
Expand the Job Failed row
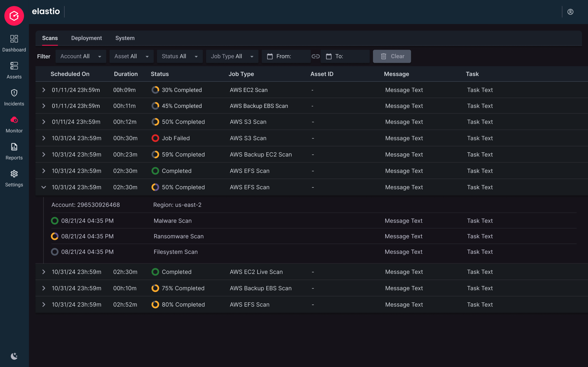[43, 138]
